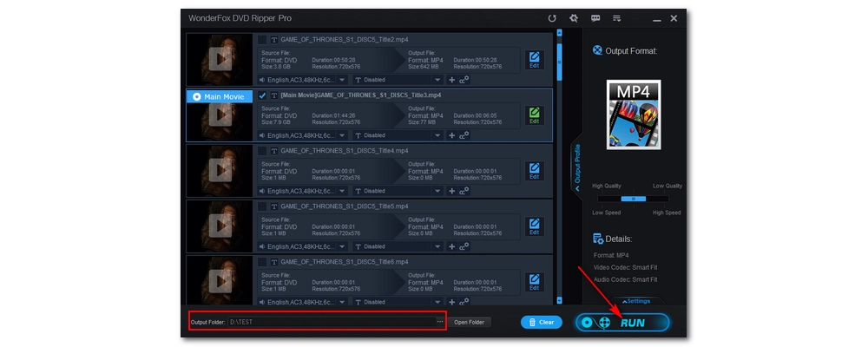Viewport: 868px width, 347px height.
Task: Open the settings gear in title bar
Action: (574, 17)
